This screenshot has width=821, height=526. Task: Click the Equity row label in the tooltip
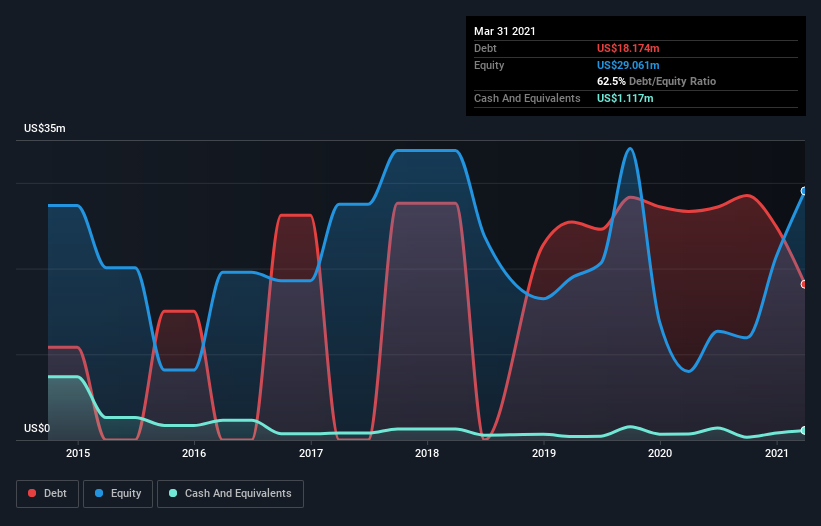489,65
